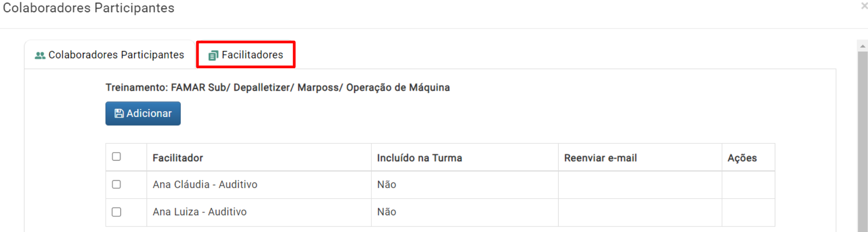Viewport: 868px width, 232px height.
Task: Sort by the Facilitador column header
Action: (178, 158)
